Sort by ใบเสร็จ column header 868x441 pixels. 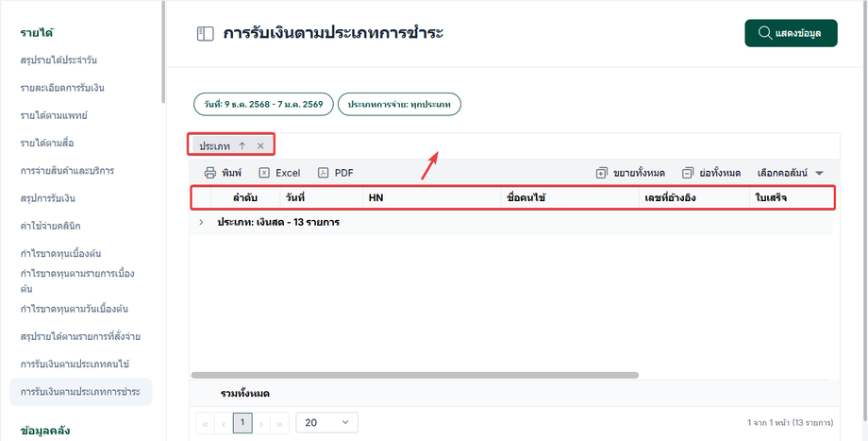coord(791,197)
